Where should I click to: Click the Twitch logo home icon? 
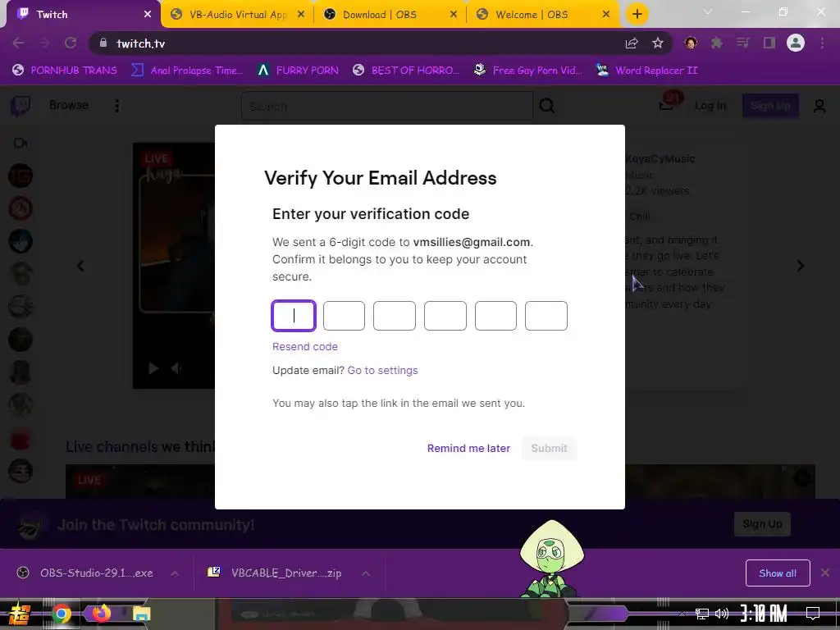pos(21,106)
